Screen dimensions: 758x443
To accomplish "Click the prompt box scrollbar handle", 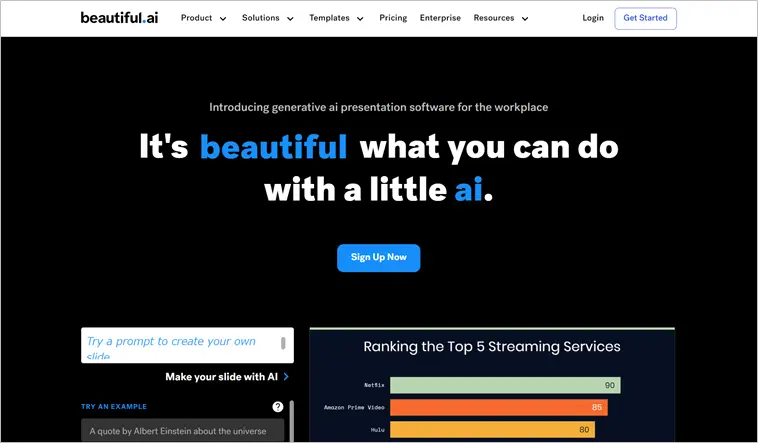I will click(x=283, y=343).
